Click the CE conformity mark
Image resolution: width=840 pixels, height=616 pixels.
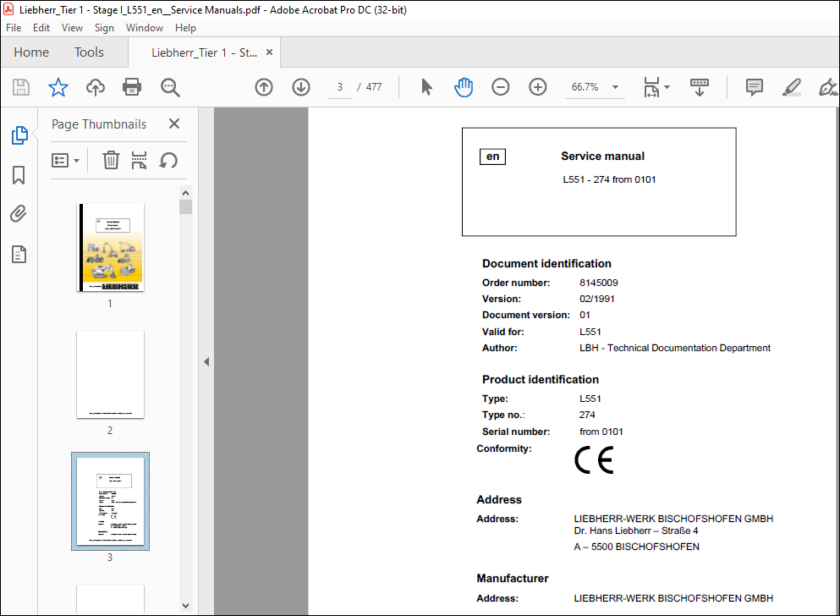click(594, 460)
